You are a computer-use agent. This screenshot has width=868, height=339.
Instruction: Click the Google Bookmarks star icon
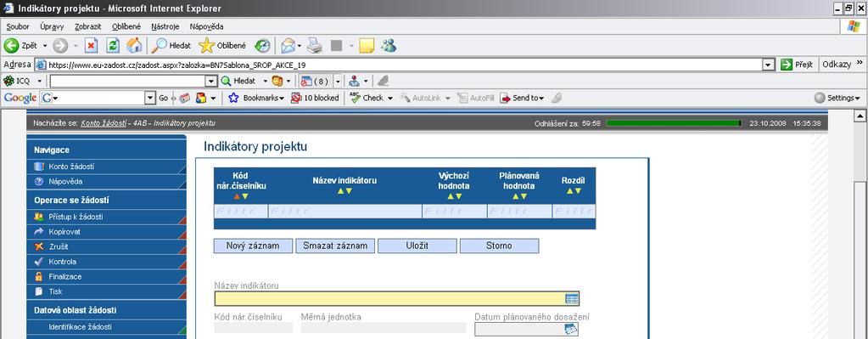click(x=233, y=98)
